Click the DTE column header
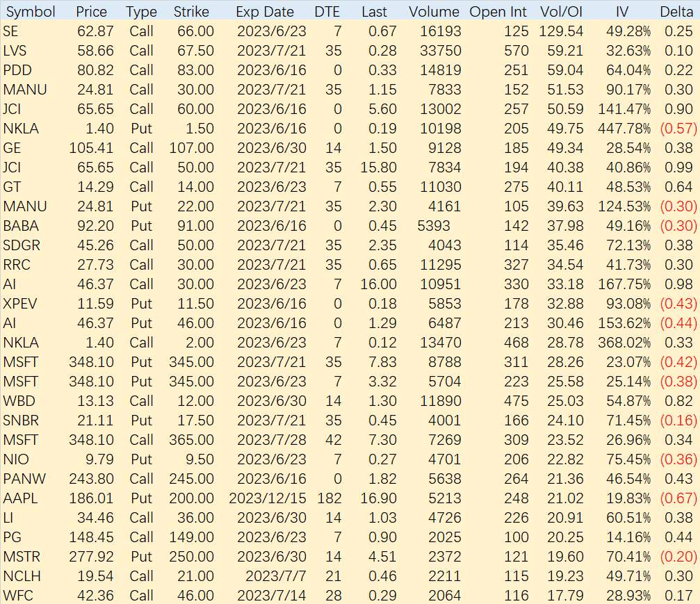The height and width of the screenshot is (604, 700). (327, 12)
